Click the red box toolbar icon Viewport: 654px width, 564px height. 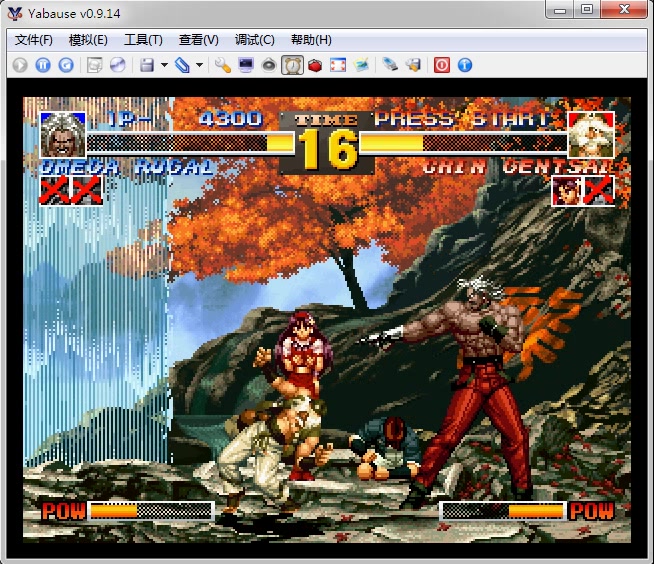tap(315, 65)
